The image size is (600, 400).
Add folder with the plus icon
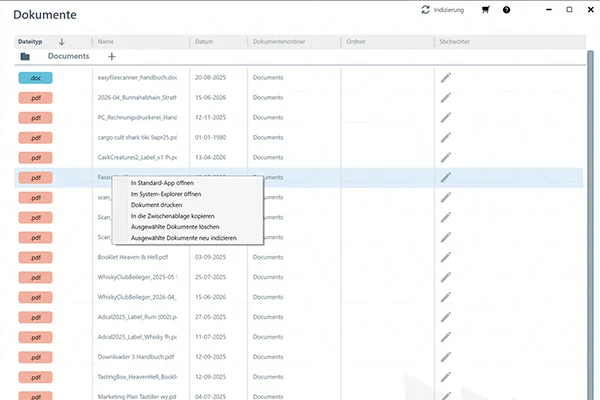click(112, 57)
